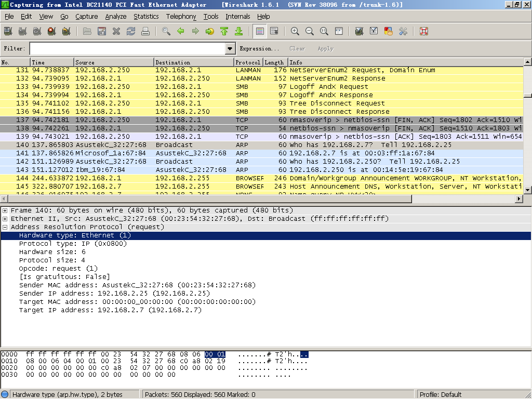Open the Edit menu
The image size is (532, 399).
pyautogui.click(x=26, y=16)
